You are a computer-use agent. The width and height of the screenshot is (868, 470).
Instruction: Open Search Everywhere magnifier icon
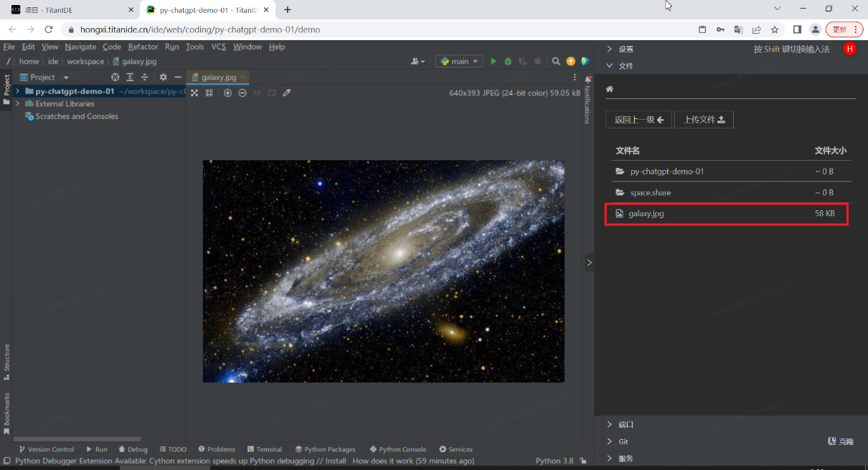click(556, 62)
